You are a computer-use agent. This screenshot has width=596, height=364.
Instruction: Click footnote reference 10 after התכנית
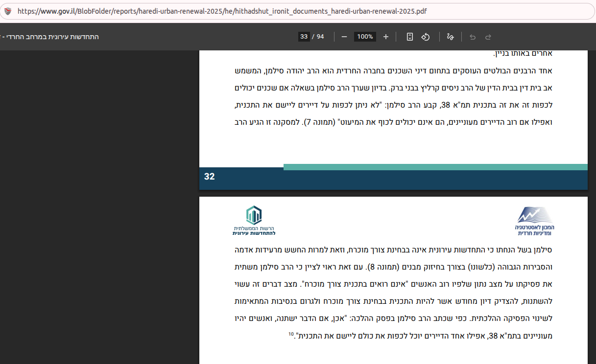click(291, 334)
